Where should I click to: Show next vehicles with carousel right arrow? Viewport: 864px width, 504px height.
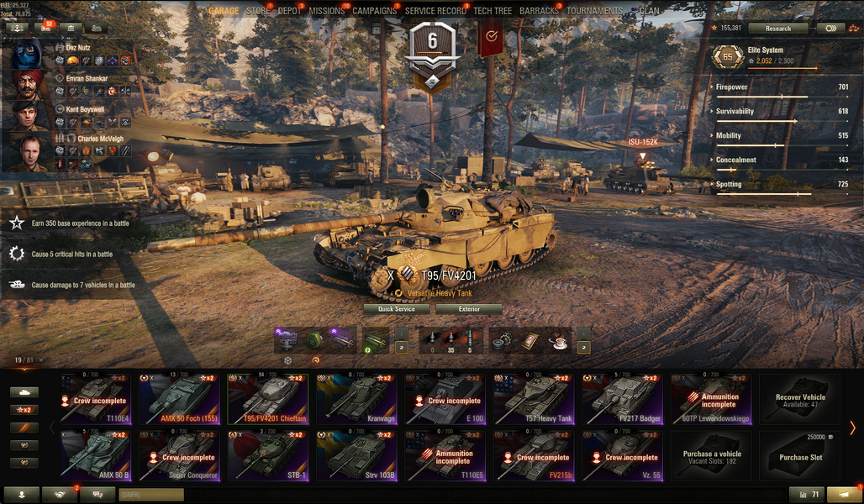pos(852,428)
